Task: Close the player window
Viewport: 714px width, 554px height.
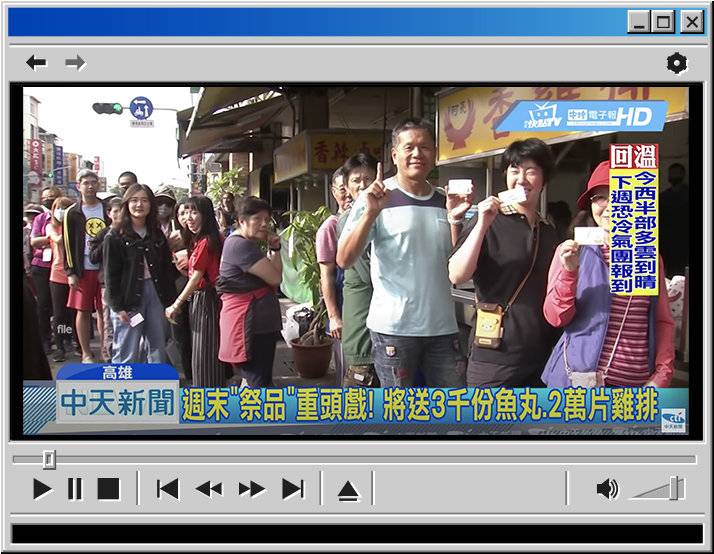Action: tap(692, 22)
